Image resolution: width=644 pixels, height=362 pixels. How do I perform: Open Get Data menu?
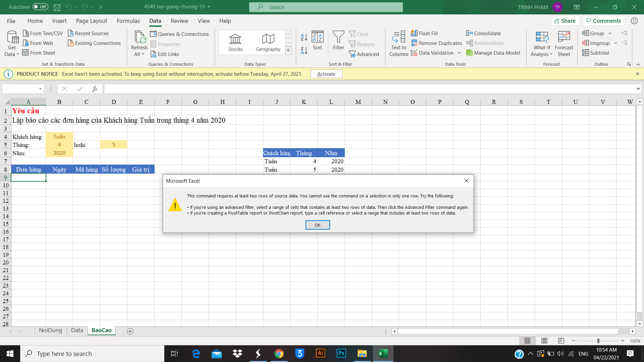click(12, 43)
